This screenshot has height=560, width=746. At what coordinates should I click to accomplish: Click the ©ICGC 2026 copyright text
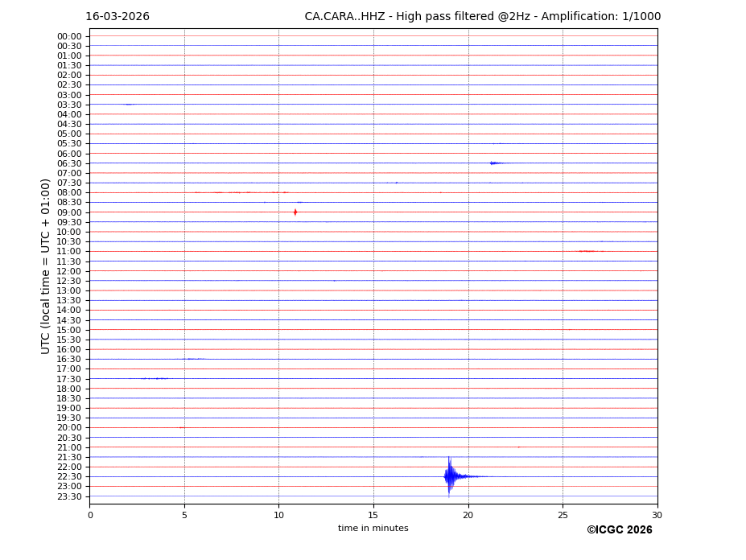coord(619,530)
